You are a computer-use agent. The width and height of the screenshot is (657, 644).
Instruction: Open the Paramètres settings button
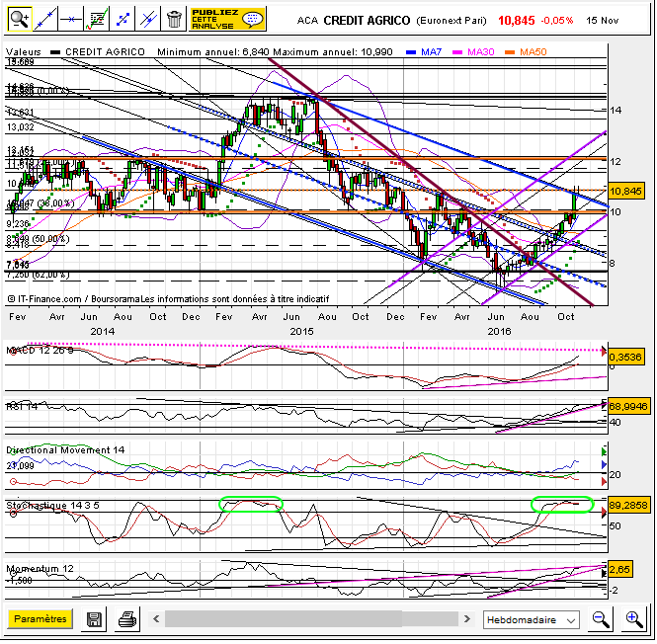(41, 619)
